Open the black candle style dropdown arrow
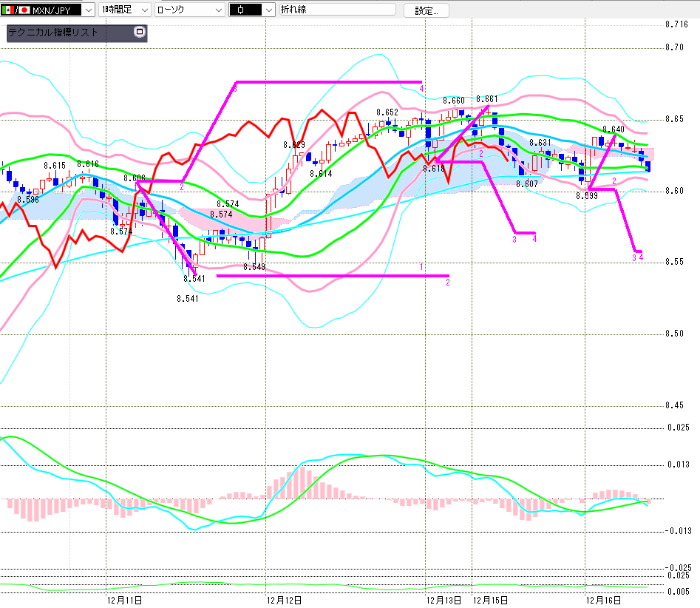The image size is (700, 608). (x=268, y=10)
